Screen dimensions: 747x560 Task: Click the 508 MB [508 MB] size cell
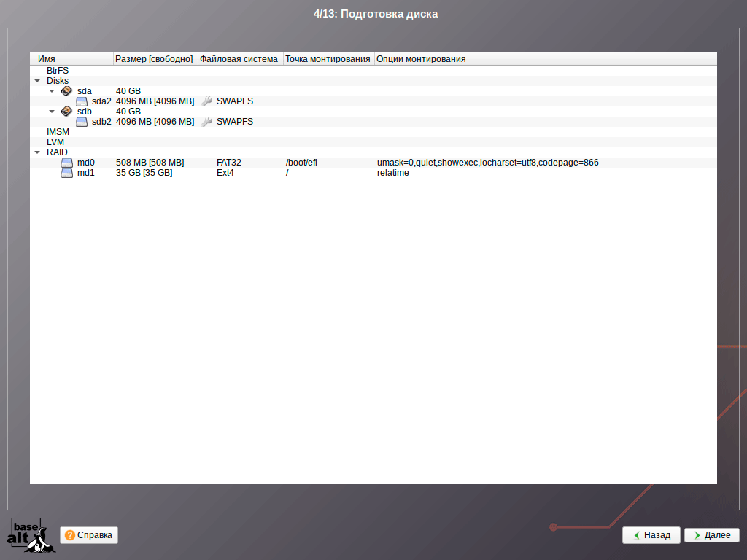[150, 163]
